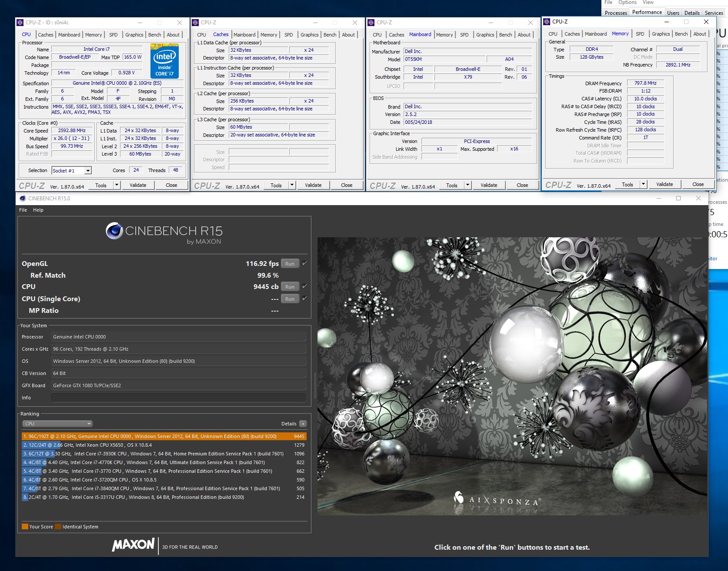Click the CPU-Z icon in first window title
Image resolution: width=728 pixels, height=571 pixels.
(x=20, y=22)
